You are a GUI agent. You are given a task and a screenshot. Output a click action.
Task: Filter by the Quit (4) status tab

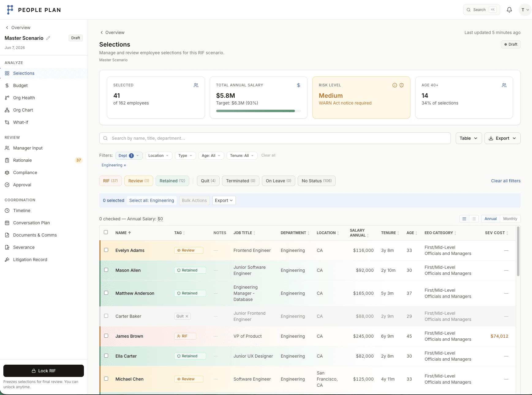pyautogui.click(x=208, y=181)
